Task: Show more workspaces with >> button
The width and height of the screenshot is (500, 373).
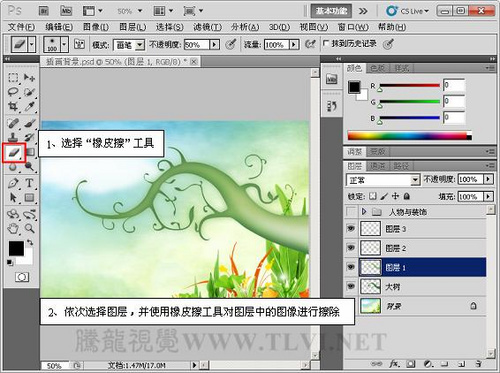Action: pos(363,11)
